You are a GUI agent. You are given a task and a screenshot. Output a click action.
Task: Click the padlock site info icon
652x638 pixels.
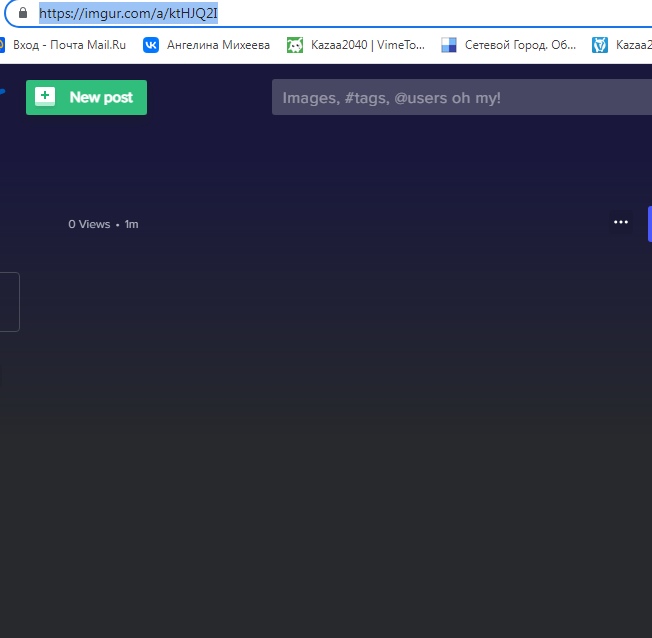[22, 14]
